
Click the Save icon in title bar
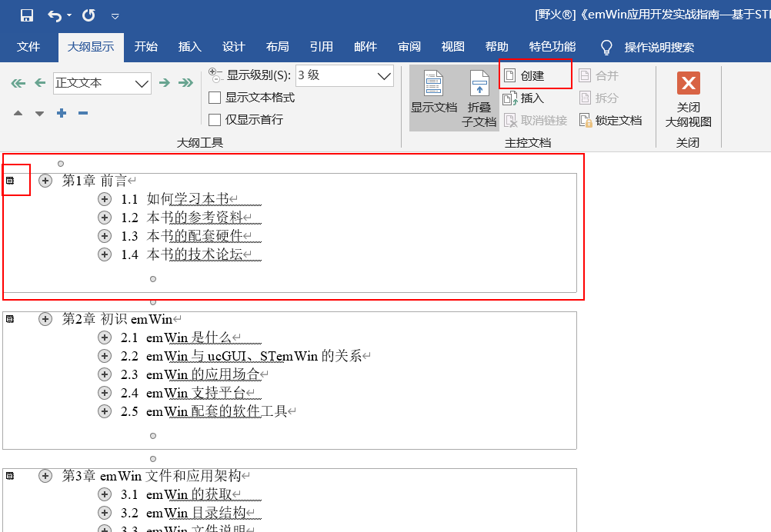pyautogui.click(x=27, y=15)
